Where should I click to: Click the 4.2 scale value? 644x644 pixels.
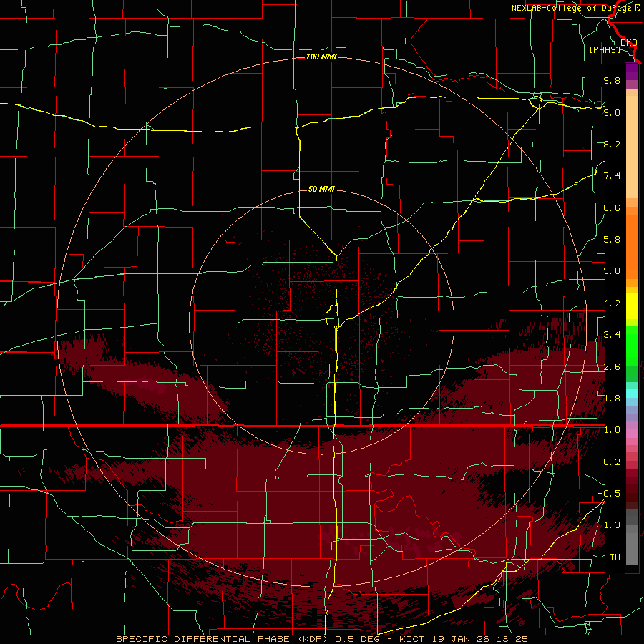pos(612,303)
